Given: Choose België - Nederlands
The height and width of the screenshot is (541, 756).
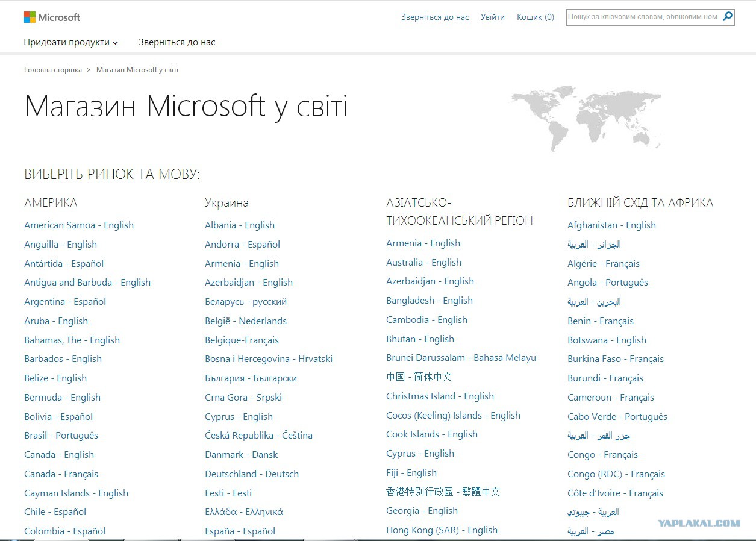Looking at the screenshot, I should click(x=246, y=321).
